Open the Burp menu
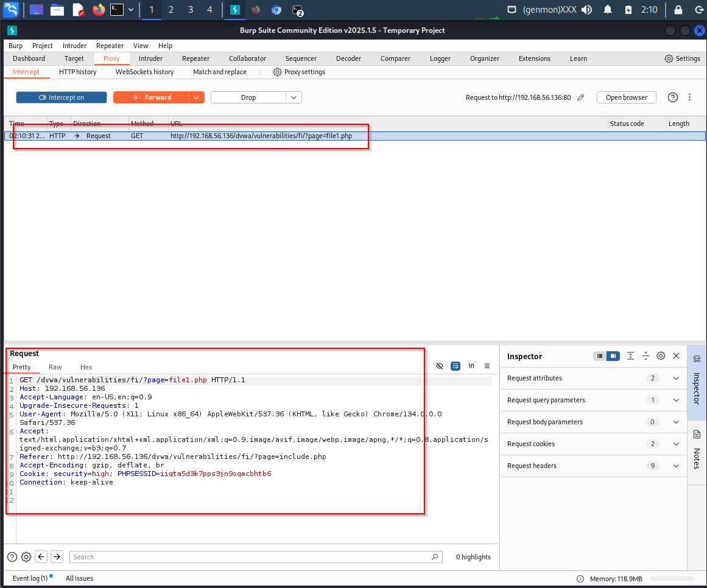Viewport: 707px width, 588px height. 15,46
